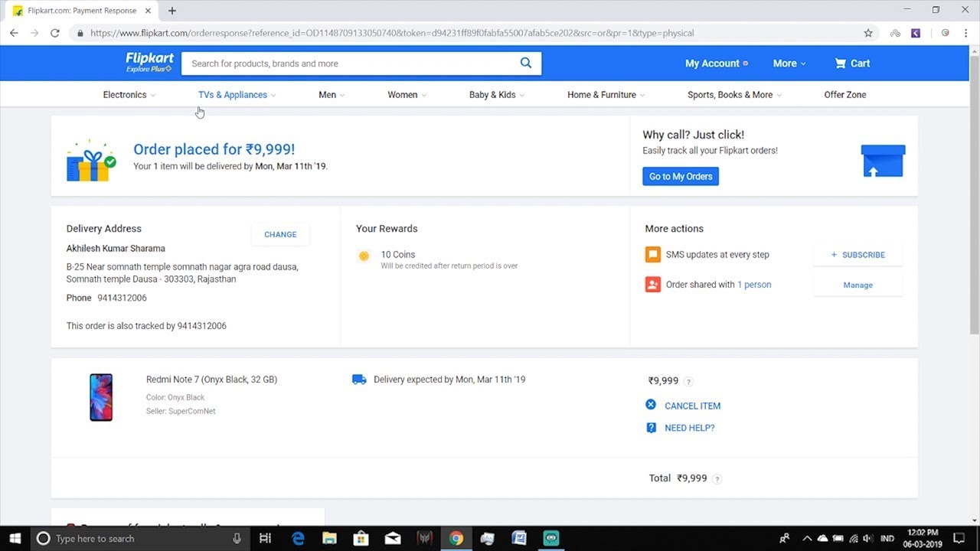Click CANCEL ITEM link
The width and height of the screenshot is (980, 551).
click(x=692, y=406)
